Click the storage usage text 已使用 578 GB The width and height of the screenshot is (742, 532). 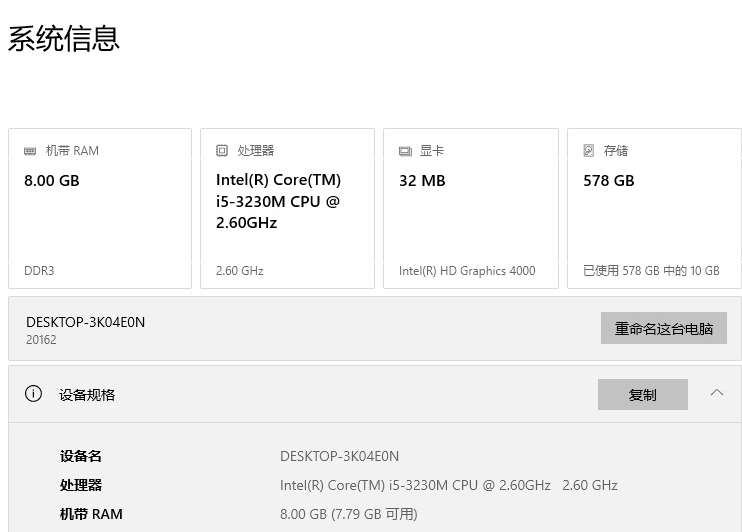650,271
